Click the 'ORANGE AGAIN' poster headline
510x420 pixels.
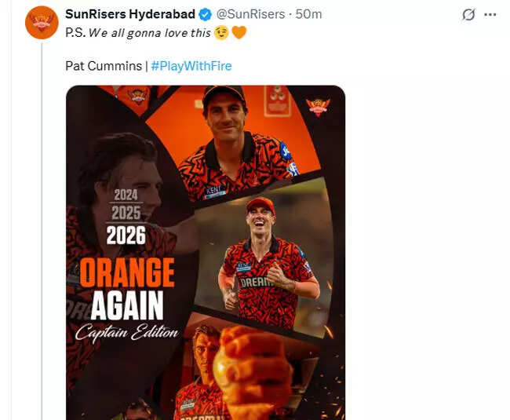point(128,288)
